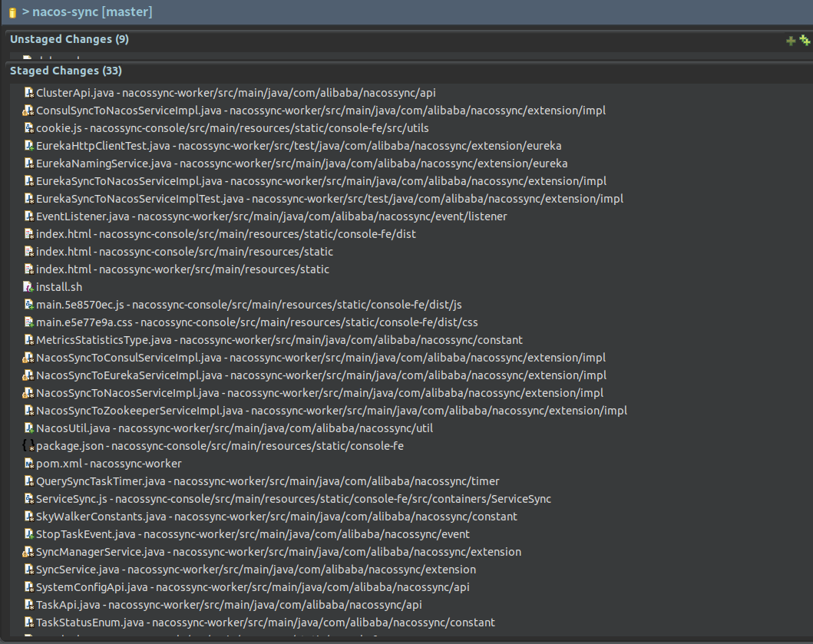Click file icon of pom.xml

tap(29, 463)
